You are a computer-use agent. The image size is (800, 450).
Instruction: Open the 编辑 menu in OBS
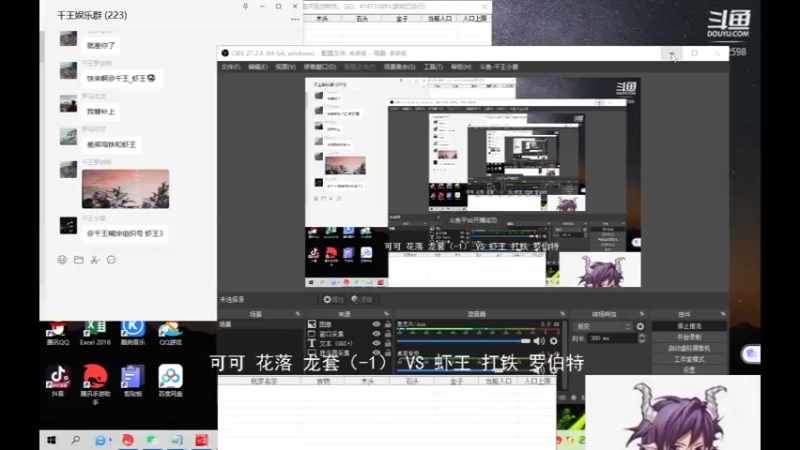coord(258,67)
